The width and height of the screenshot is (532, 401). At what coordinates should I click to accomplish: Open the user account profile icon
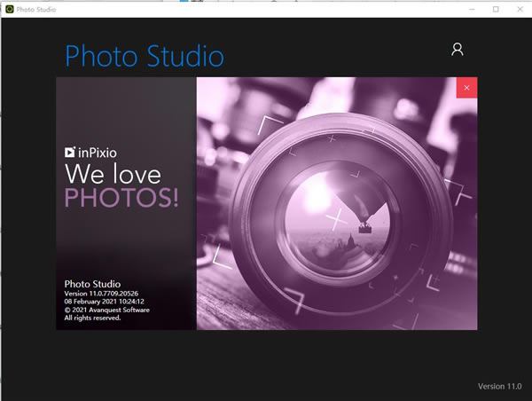[457, 49]
